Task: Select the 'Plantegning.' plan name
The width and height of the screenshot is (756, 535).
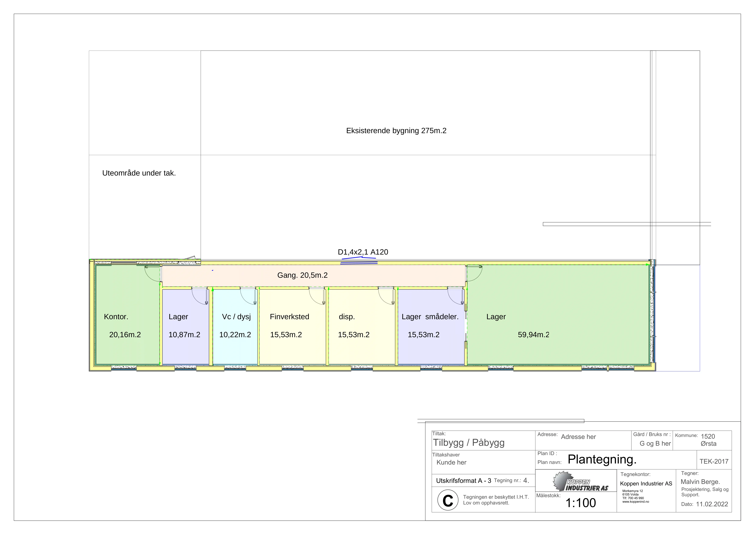Action: (602, 459)
